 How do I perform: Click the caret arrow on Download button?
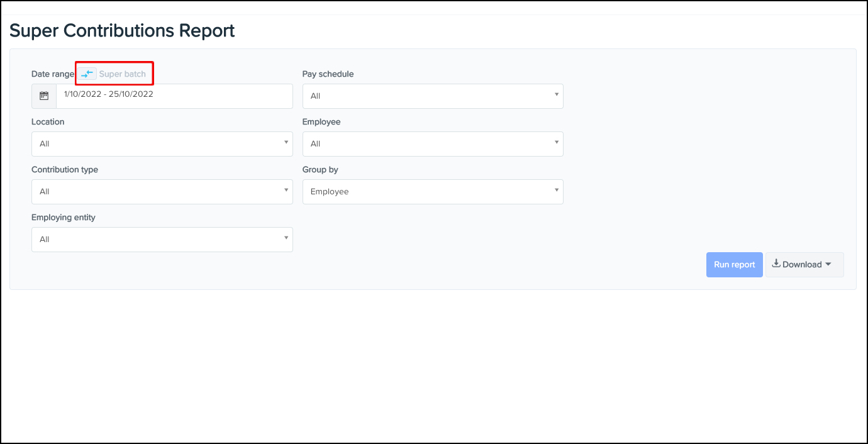tap(828, 265)
